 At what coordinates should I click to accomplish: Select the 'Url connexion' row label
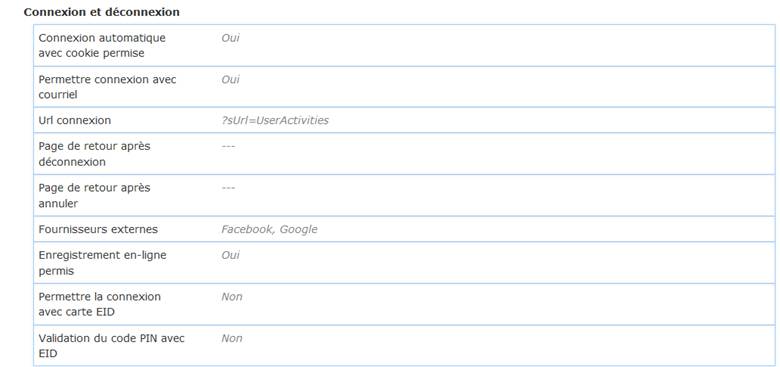(x=75, y=120)
